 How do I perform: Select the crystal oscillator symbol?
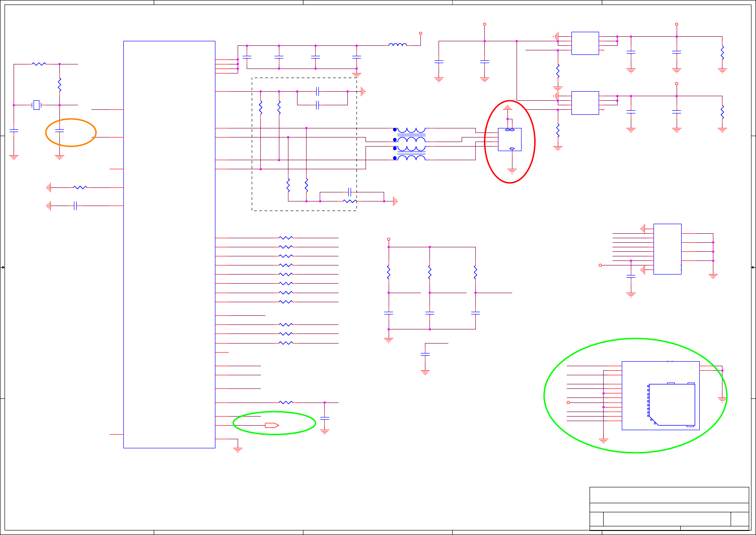37,105
